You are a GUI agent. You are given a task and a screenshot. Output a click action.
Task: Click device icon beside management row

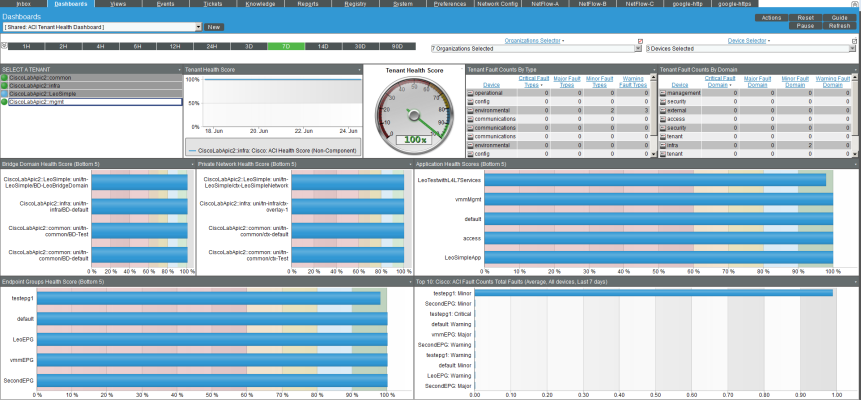(662, 92)
